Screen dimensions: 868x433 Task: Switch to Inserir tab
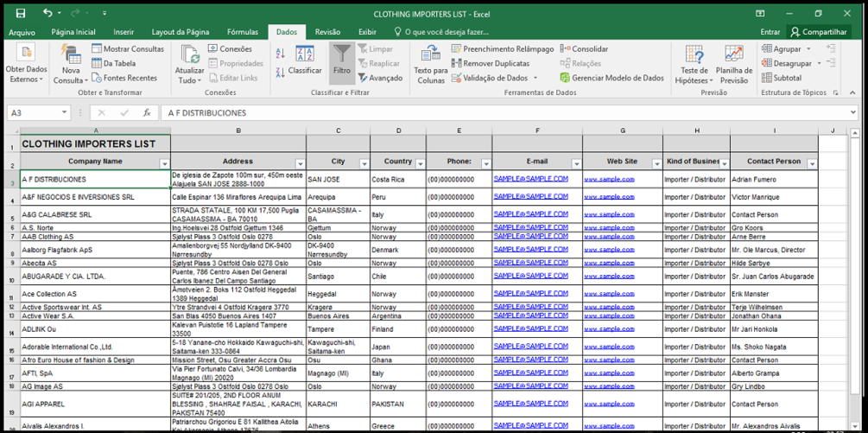pyautogui.click(x=124, y=32)
